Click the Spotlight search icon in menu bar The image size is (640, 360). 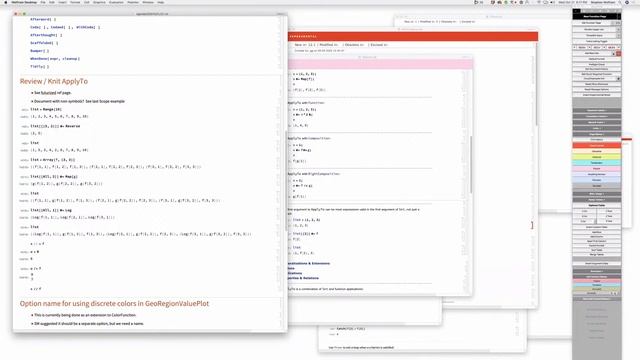(620, 2)
